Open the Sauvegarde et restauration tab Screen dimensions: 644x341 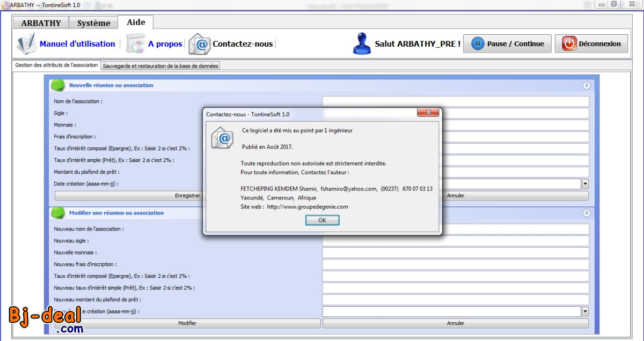click(160, 65)
